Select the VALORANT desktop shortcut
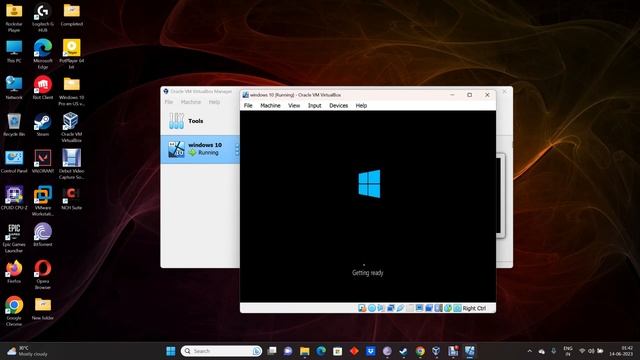This screenshot has height=360, width=640. tap(42, 162)
